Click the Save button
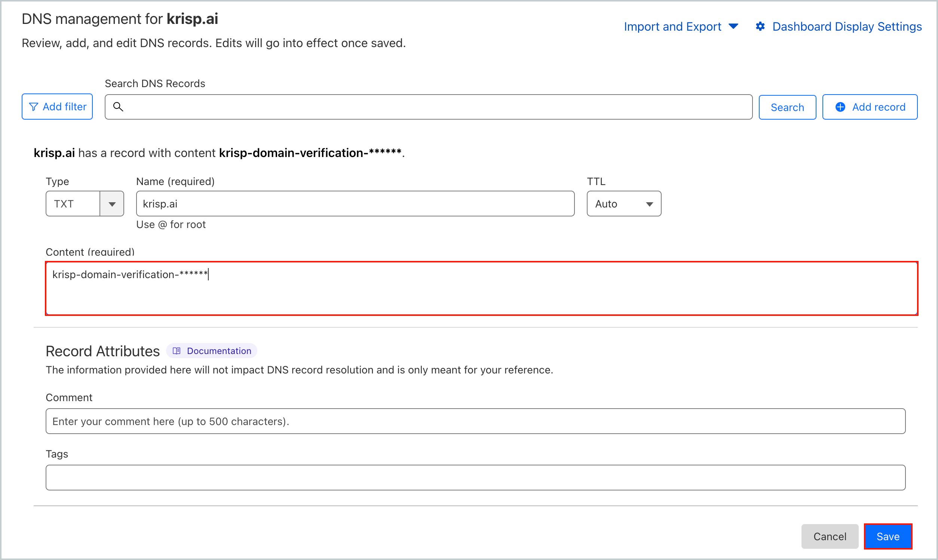The width and height of the screenshot is (938, 560). pos(888,536)
